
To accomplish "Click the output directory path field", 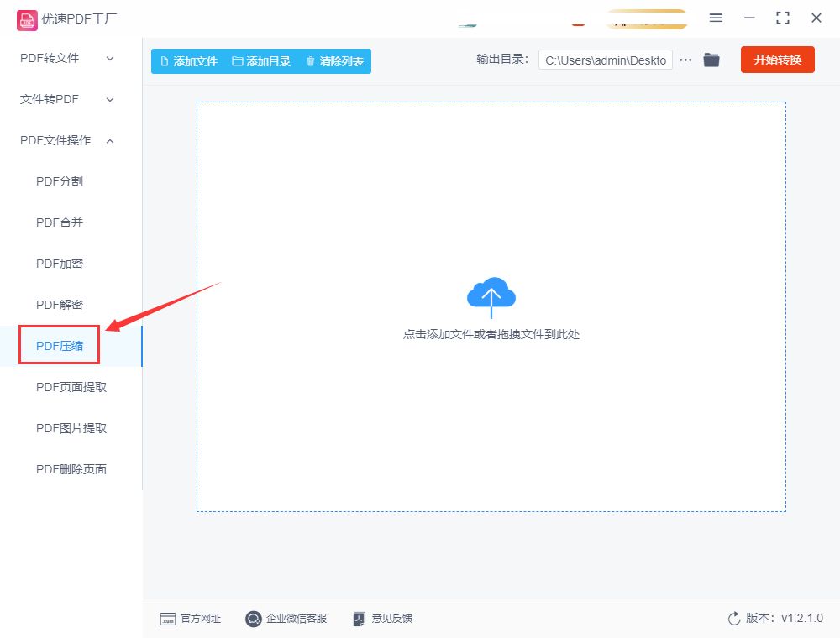I will coord(606,60).
